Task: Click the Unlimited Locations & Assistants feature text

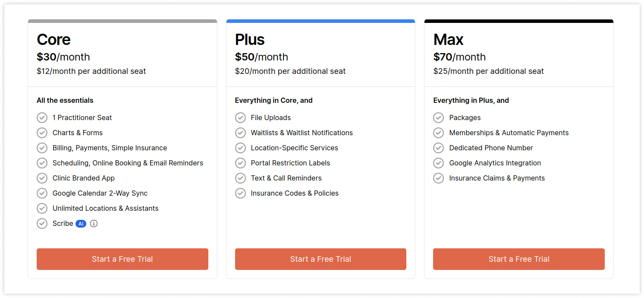Action: click(106, 208)
